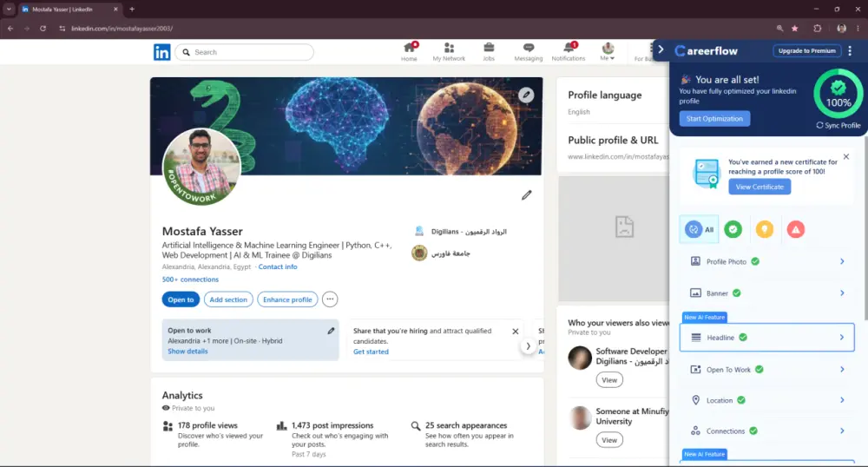Show details of Open to work

click(187, 352)
